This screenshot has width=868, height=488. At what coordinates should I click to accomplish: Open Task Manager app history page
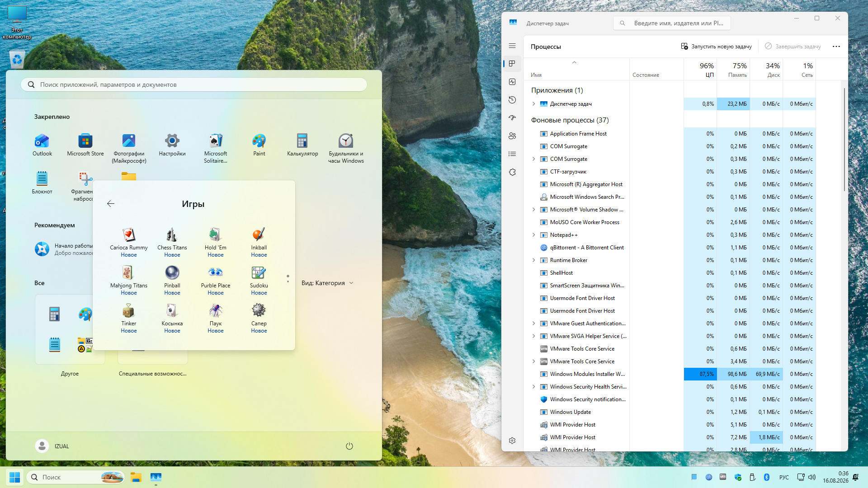pyautogui.click(x=512, y=100)
